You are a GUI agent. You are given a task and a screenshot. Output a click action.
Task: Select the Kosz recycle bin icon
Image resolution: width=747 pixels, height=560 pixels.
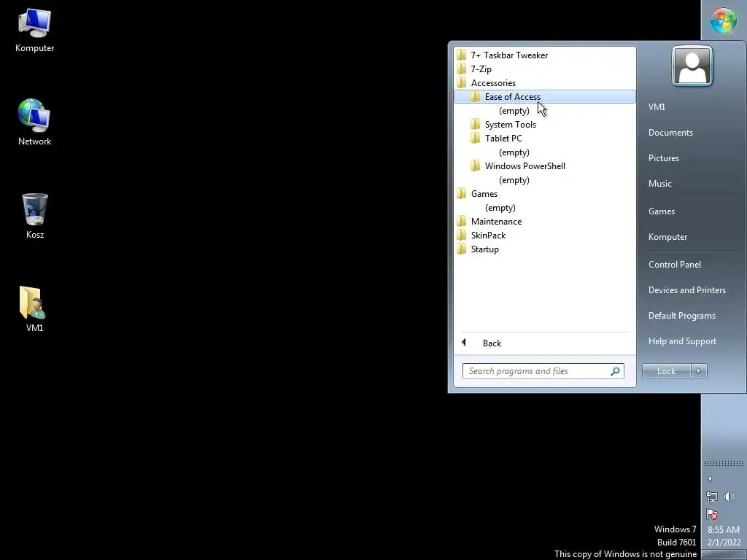click(x=34, y=216)
